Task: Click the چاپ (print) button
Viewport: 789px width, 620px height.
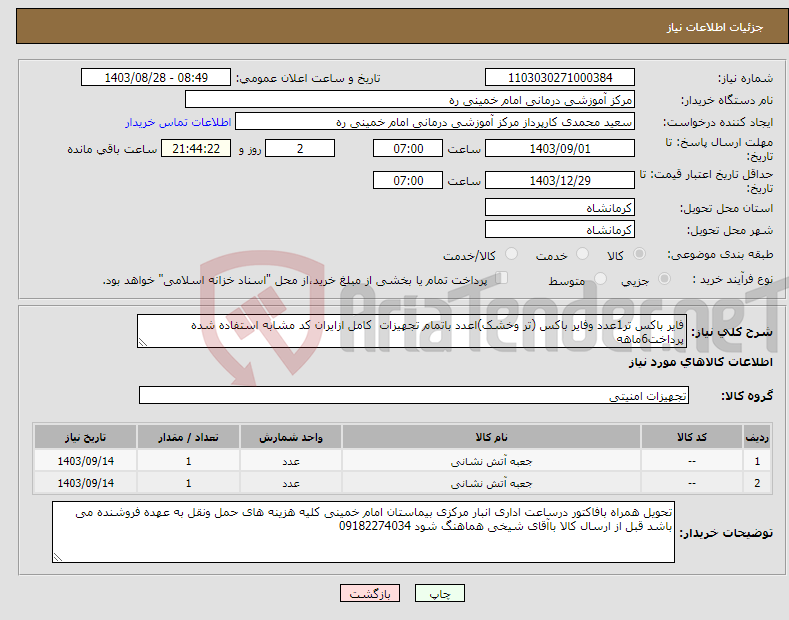Action: tap(439, 593)
